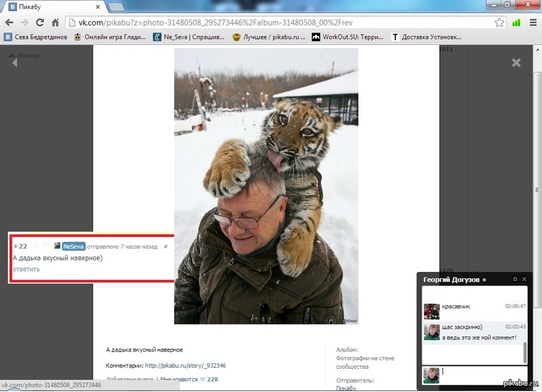Close the photo viewer with the X
Viewport: 542px width, 392px height.
516,63
